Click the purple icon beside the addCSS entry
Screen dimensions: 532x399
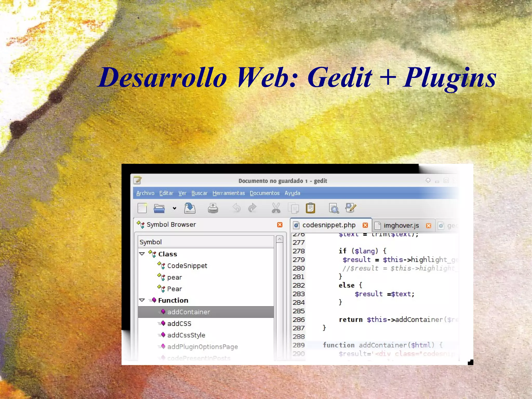(x=162, y=323)
